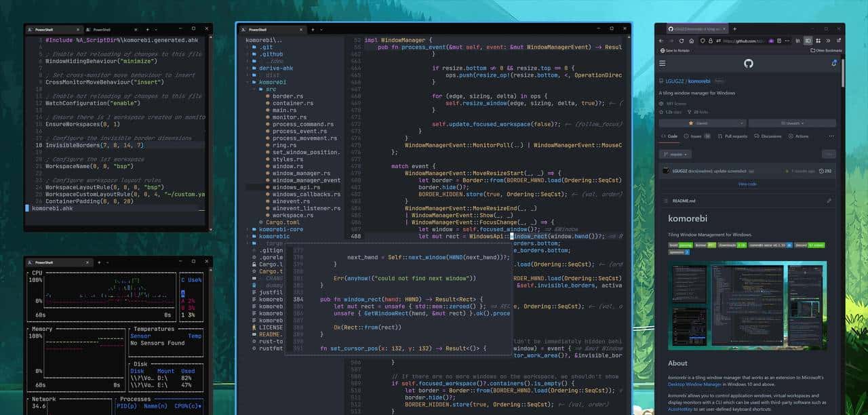
Task: Click the browser overflow chevrons icon
Action: point(828,41)
